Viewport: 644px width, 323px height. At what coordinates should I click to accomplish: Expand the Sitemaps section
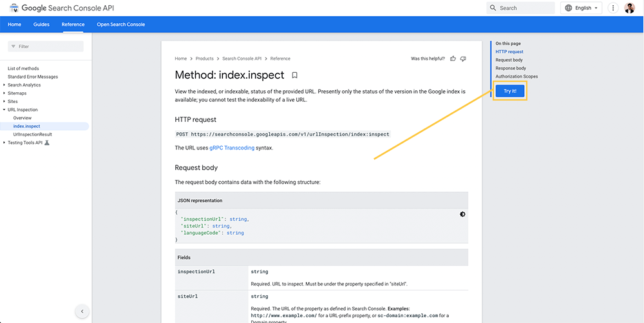pyautogui.click(x=4, y=93)
